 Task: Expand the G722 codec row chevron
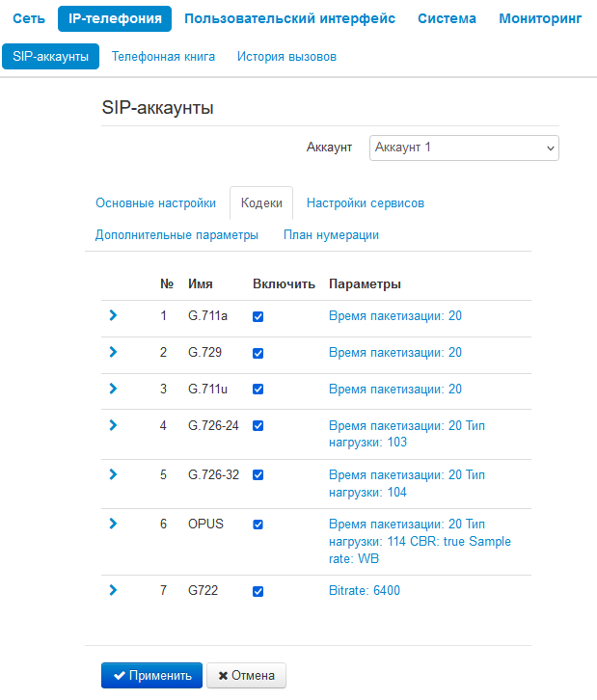click(x=113, y=590)
